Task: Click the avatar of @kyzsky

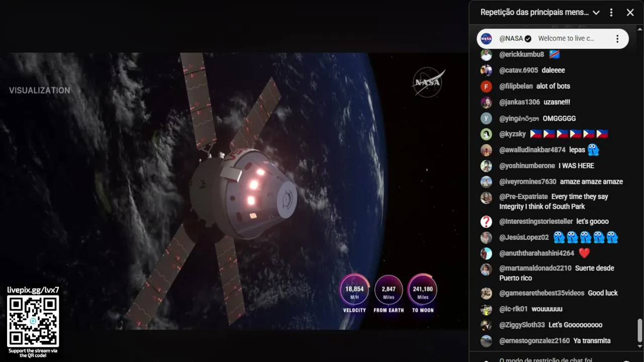Action: pos(486,134)
